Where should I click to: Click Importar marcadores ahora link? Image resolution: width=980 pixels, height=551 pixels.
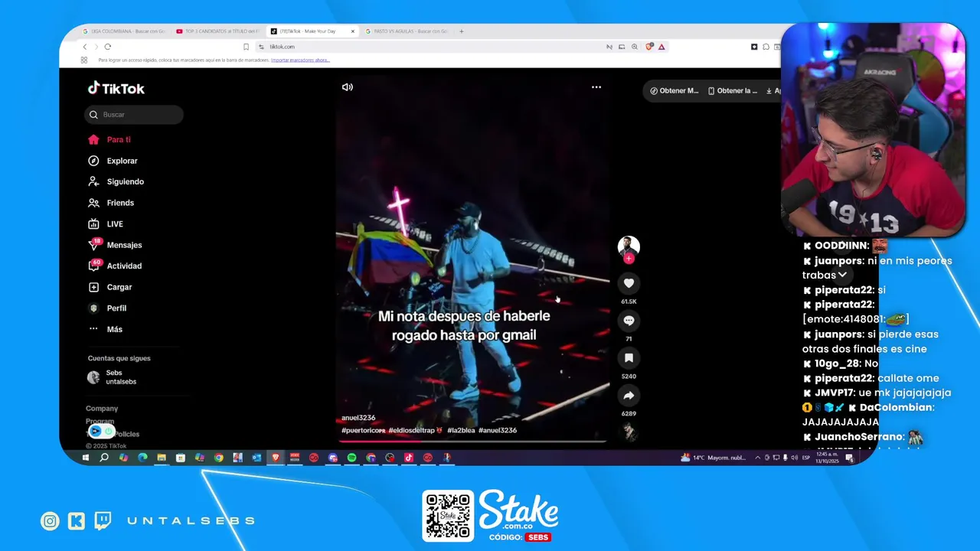[300, 60]
